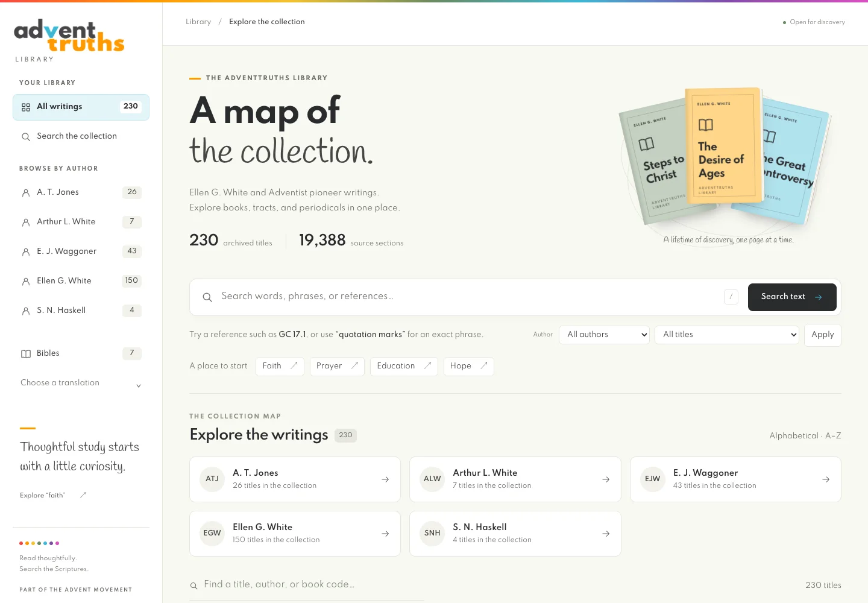The width and height of the screenshot is (868, 603).
Task: Click the EJW avatar badge
Action: 653,479
